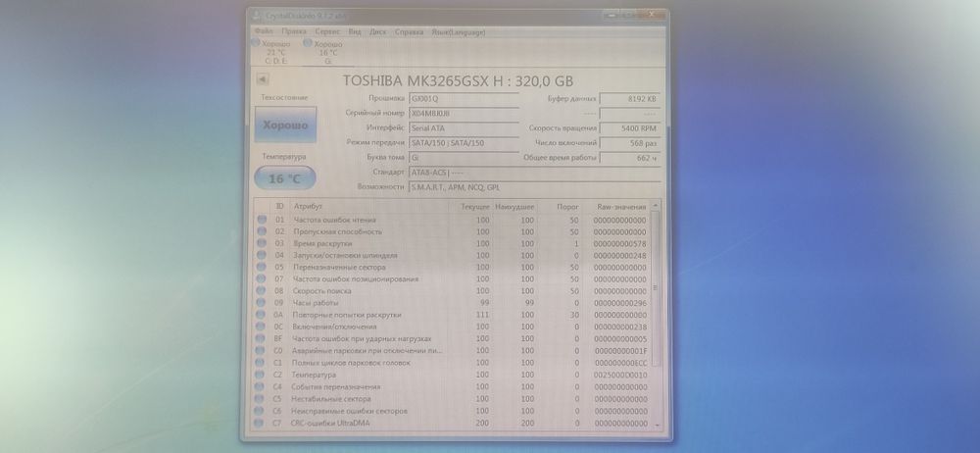
Task: Click the Буфер данных value 8192 KB
Action: (x=629, y=98)
